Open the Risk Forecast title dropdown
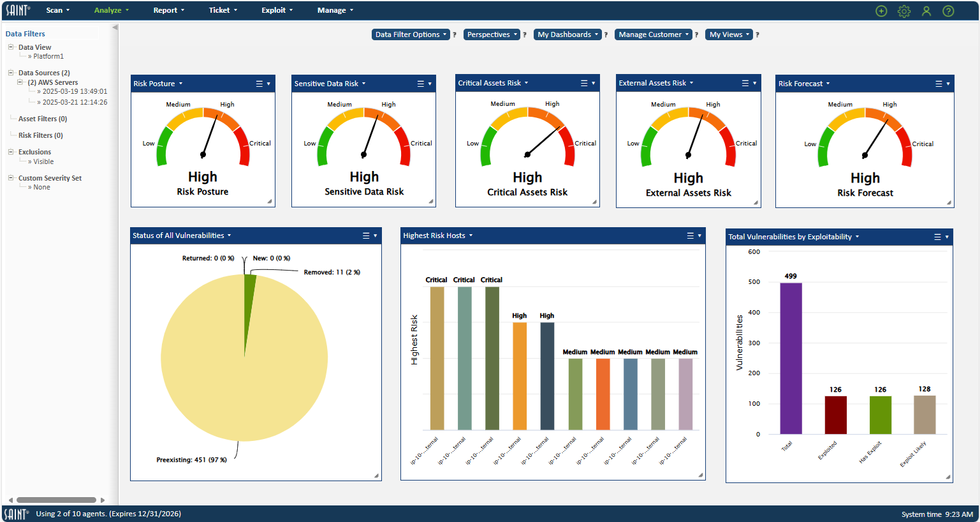The width and height of the screenshot is (980, 522). tap(828, 82)
